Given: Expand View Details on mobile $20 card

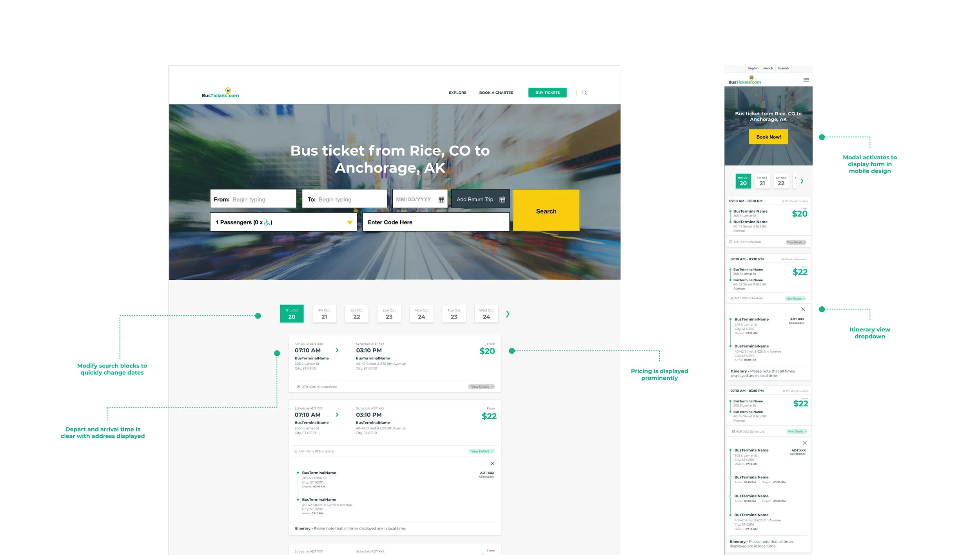Looking at the screenshot, I should click(x=795, y=242).
